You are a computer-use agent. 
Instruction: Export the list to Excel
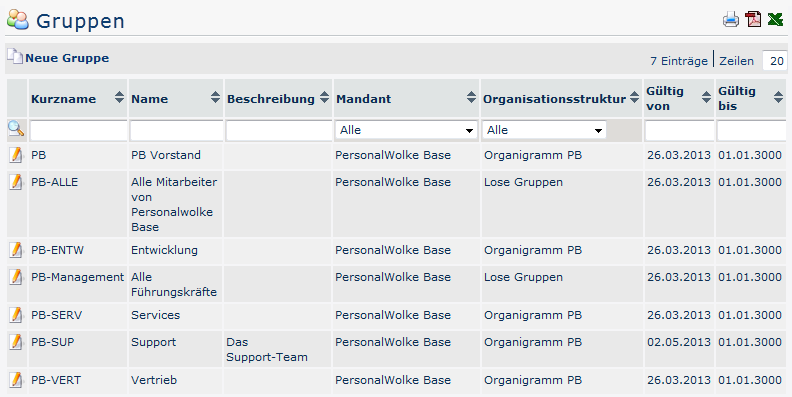(775, 20)
